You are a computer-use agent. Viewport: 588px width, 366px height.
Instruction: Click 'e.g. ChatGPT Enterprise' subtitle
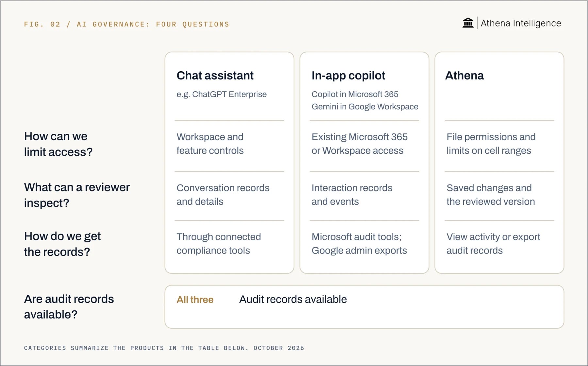(221, 94)
